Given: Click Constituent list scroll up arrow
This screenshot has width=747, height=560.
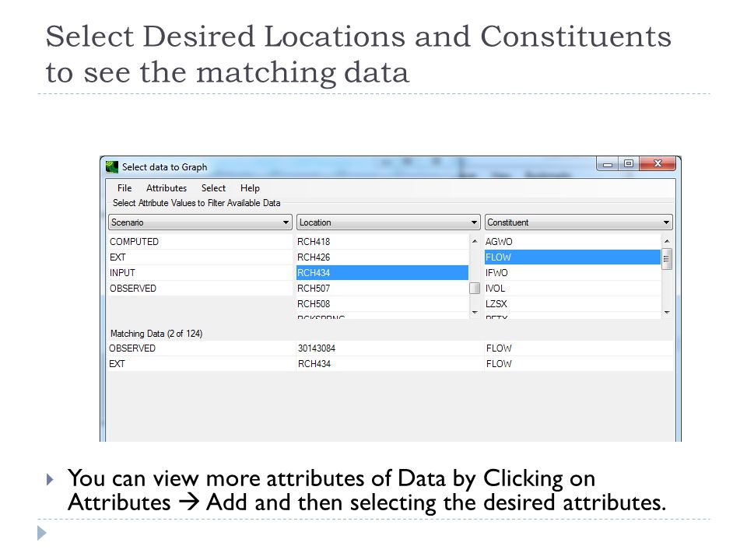Looking at the screenshot, I should tap(667, 241).
